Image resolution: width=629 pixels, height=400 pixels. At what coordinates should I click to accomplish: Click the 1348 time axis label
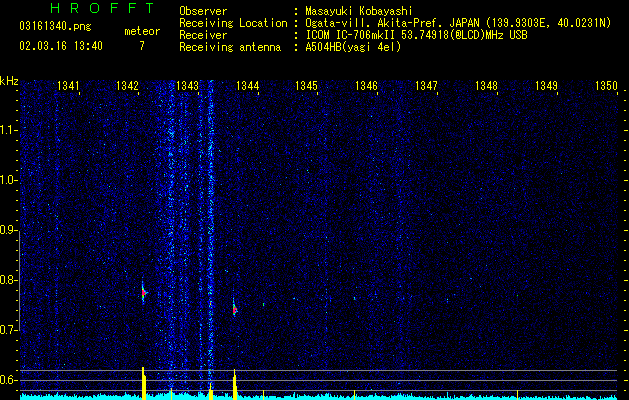[x=486, y=86]
